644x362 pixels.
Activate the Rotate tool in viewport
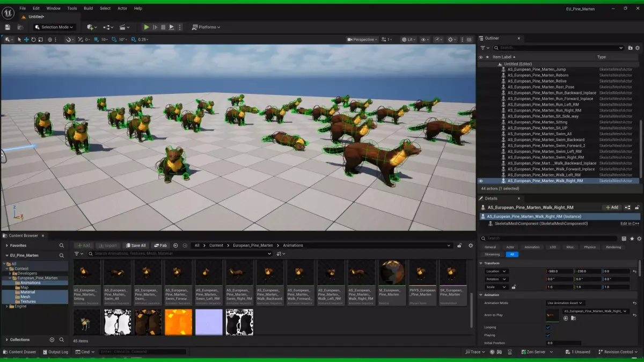33,40
